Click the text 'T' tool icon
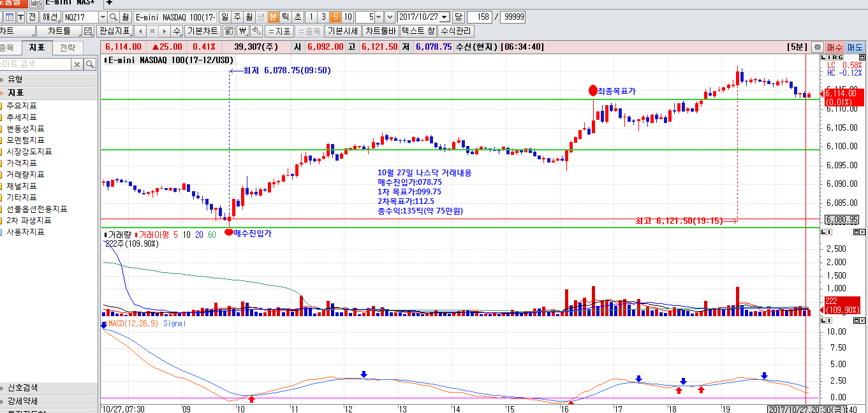The height and width of the screenshot is (413, 868). point(21,17)
